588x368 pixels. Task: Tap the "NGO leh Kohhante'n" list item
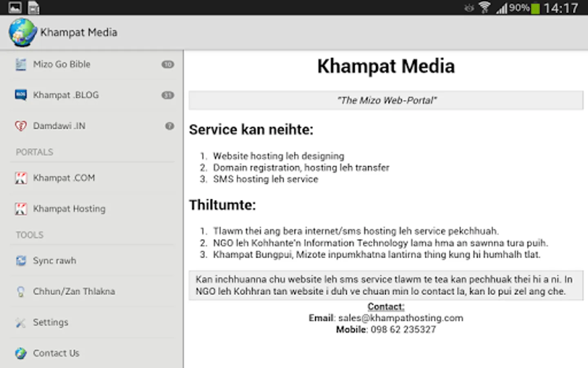click(381, 243)
